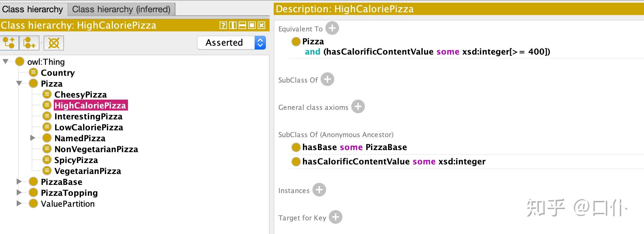Add a SubClass Of restriction
The image size is (644, 234).
pos(327,79)
